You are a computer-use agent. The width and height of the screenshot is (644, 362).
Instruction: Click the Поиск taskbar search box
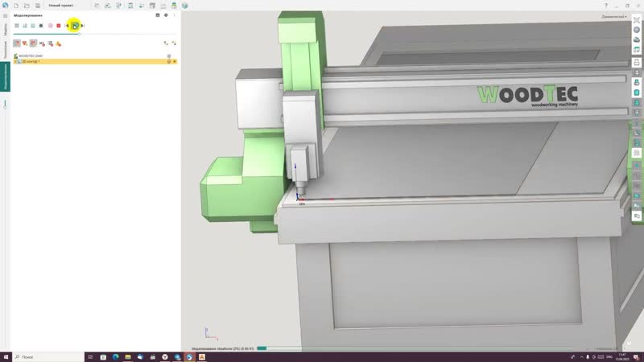click(x=48, y=357)
